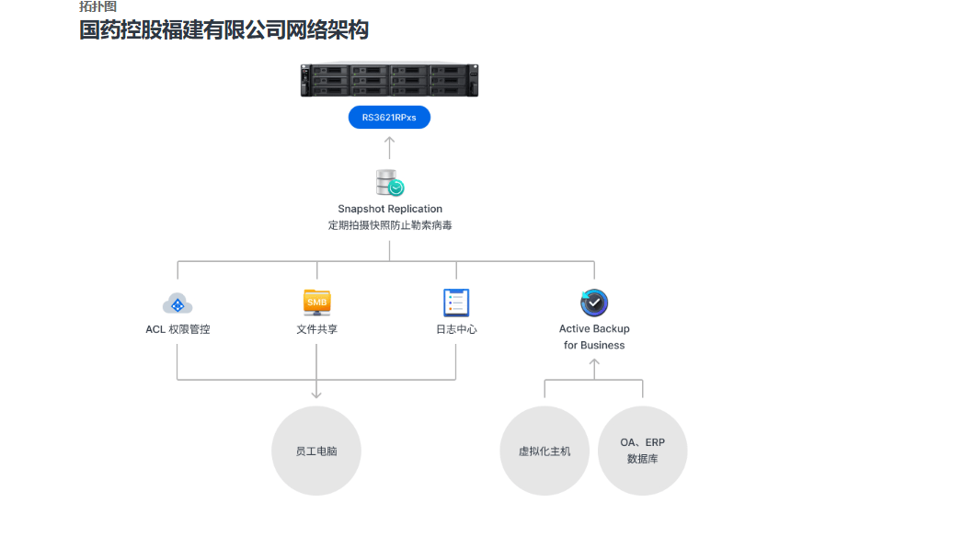963x560 pixels.
Task: Click the '日志中心' label
Action: coord(456,329)
